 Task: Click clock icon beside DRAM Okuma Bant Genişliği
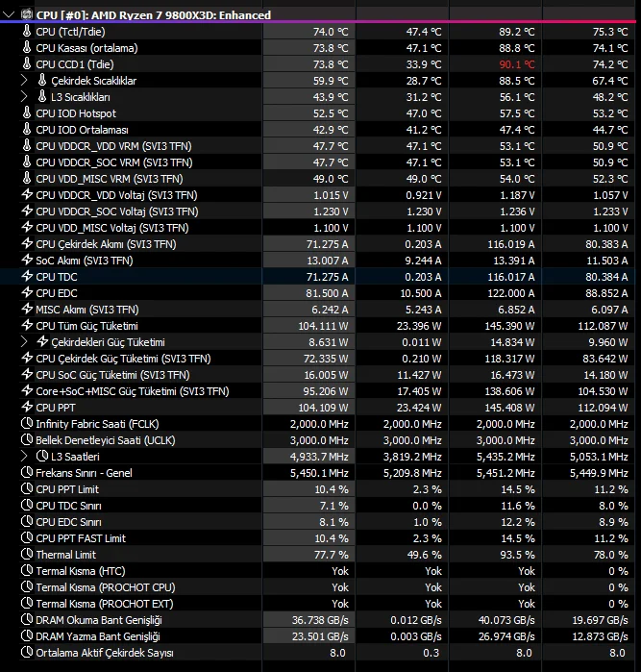point(27,620)
